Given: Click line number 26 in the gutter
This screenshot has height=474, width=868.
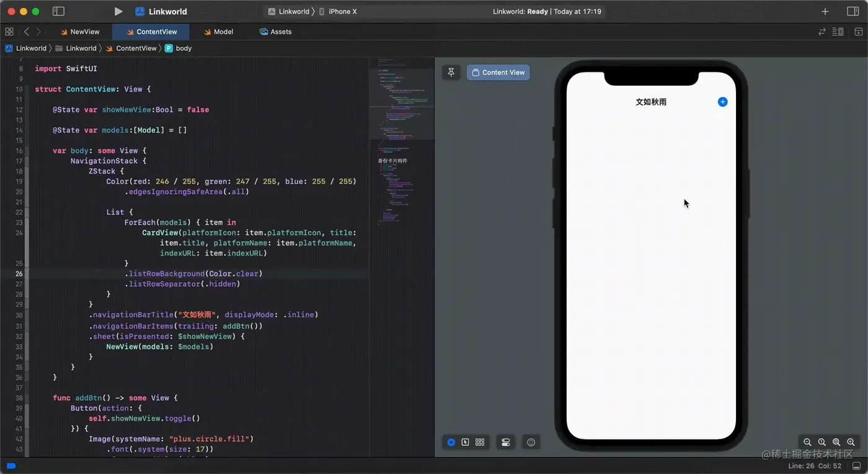Looking at the screenshot, I should click(x=19, y=274).
